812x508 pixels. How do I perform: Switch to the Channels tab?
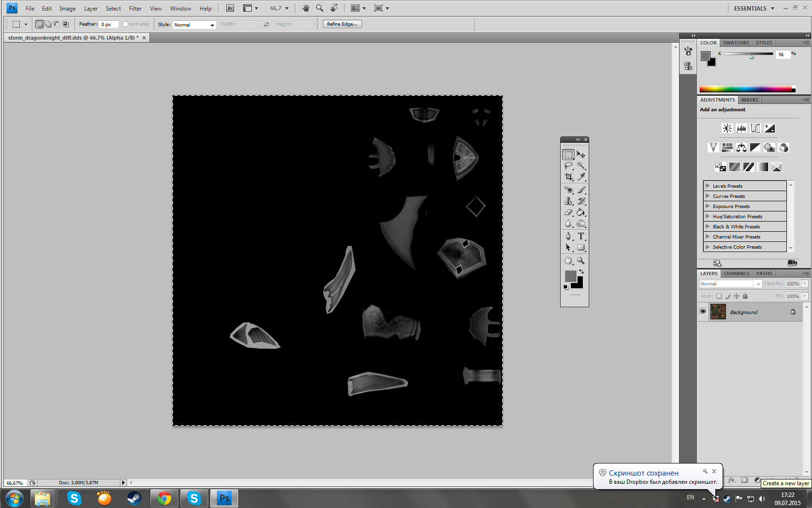click(737, 273)
